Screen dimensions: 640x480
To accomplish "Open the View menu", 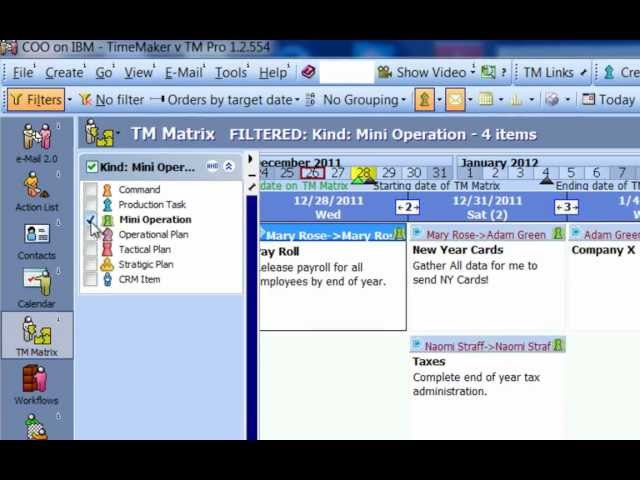I will coord(138,73).
